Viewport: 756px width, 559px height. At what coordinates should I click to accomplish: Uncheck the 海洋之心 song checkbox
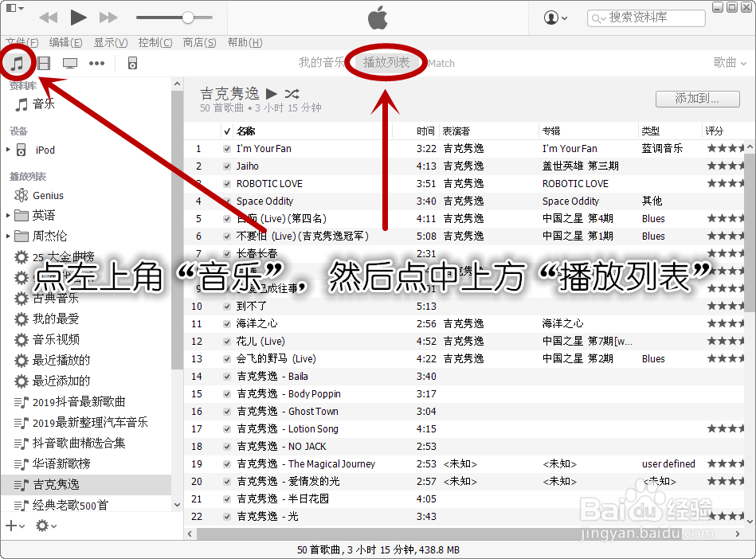pos(226,324)
